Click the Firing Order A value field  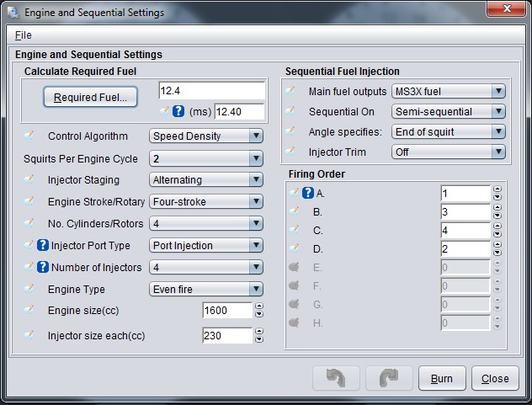[465, 193]
